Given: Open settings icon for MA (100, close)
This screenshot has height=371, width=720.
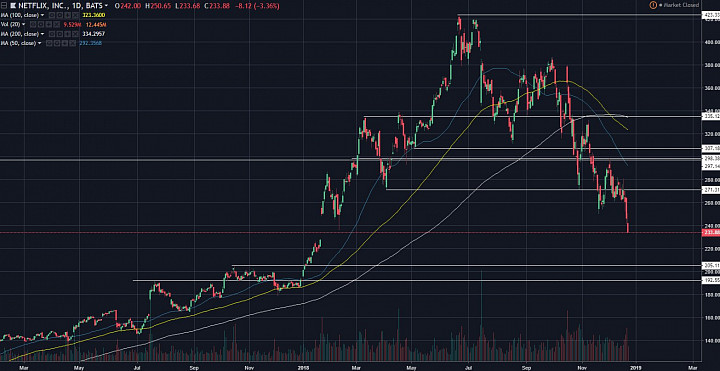Looking at the screenshot, I should [x=60, y=15].
